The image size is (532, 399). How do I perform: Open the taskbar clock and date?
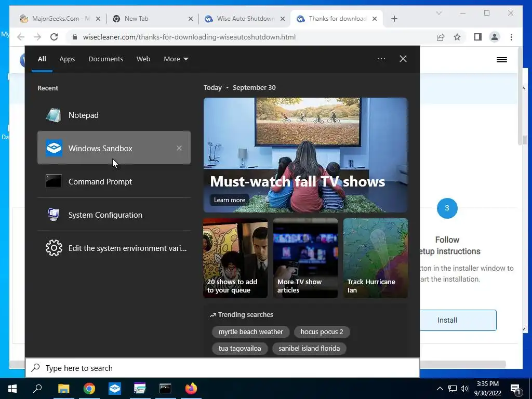(487, 389)
